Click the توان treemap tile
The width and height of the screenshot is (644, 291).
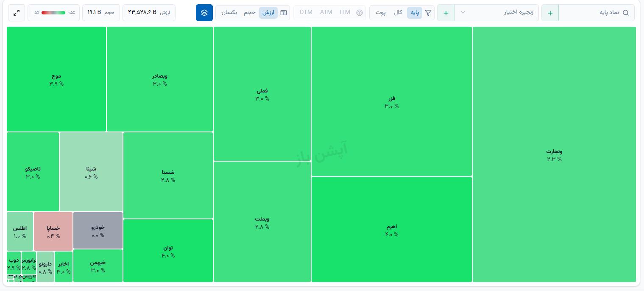pyautogui.click(x=168, y=251)
